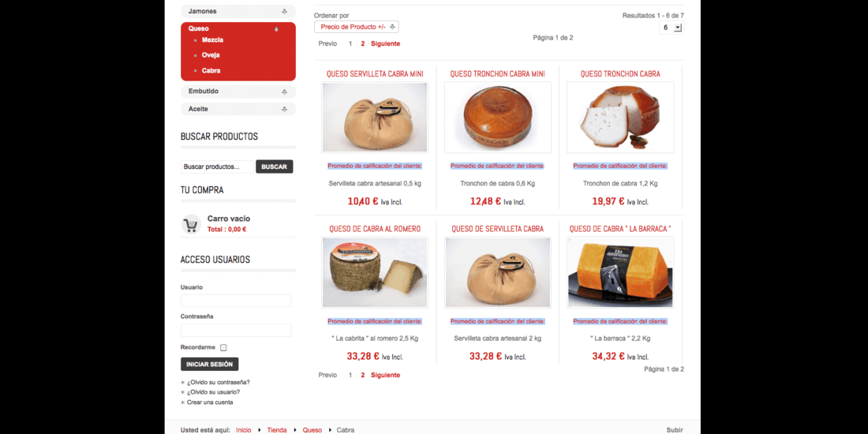Go to page 2 in top pagination

(x=363, y=43)
